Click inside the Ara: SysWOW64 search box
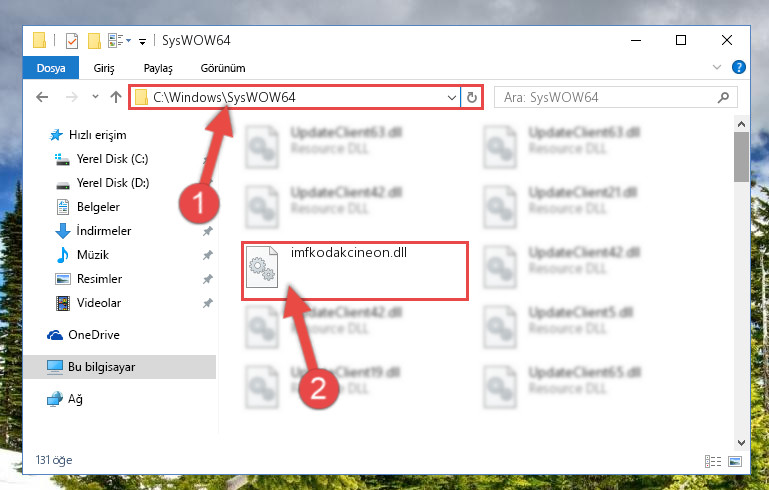 (606, 97)
